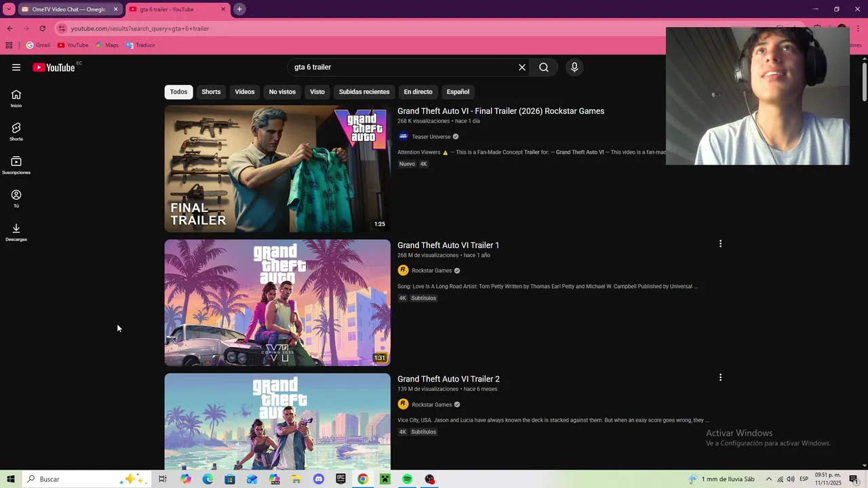Image resolution: width=868 pixels, height=488 pixels.
Task: Click the FINAL TRAILER video thumbnail
Action: (277, 169)
